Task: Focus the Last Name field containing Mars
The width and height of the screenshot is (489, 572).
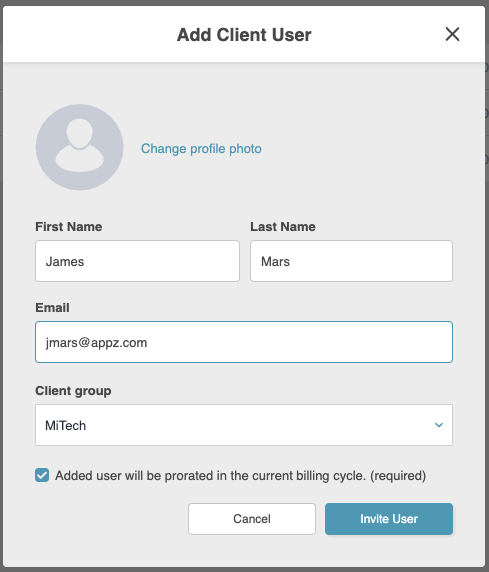Action: pos(351,261)
